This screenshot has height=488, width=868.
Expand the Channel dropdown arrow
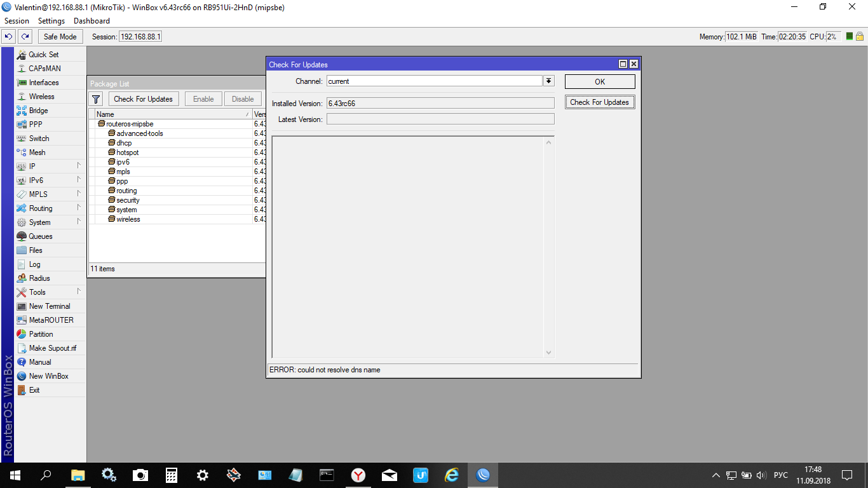549,81
